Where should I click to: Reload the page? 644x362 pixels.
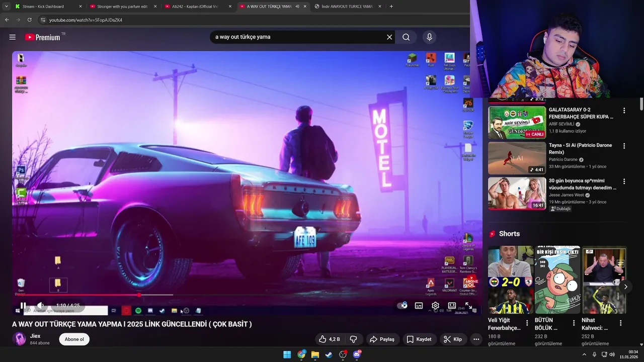30,20
